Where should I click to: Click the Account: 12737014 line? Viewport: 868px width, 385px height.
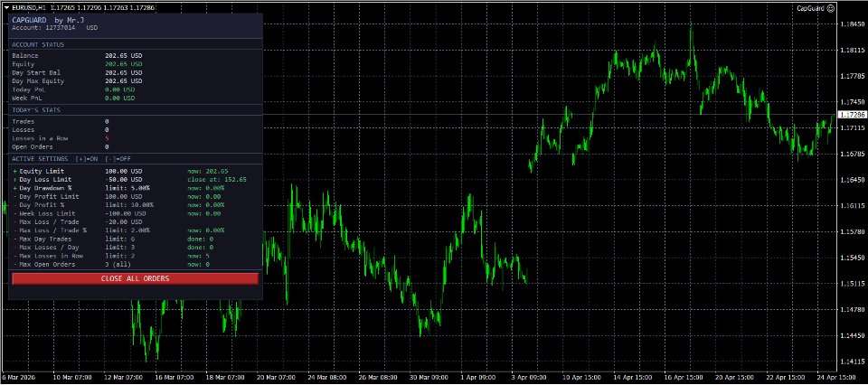pos(54,27)
